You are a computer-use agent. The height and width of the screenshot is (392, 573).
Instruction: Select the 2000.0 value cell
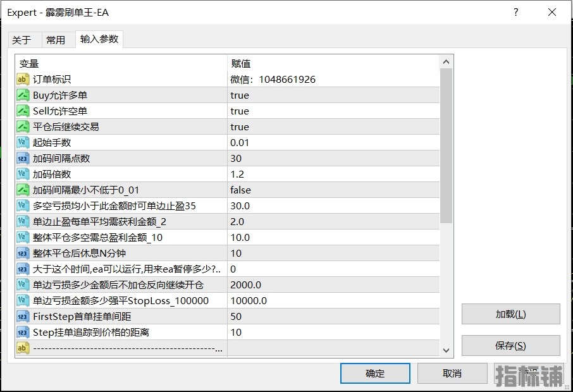pos(333,285)
